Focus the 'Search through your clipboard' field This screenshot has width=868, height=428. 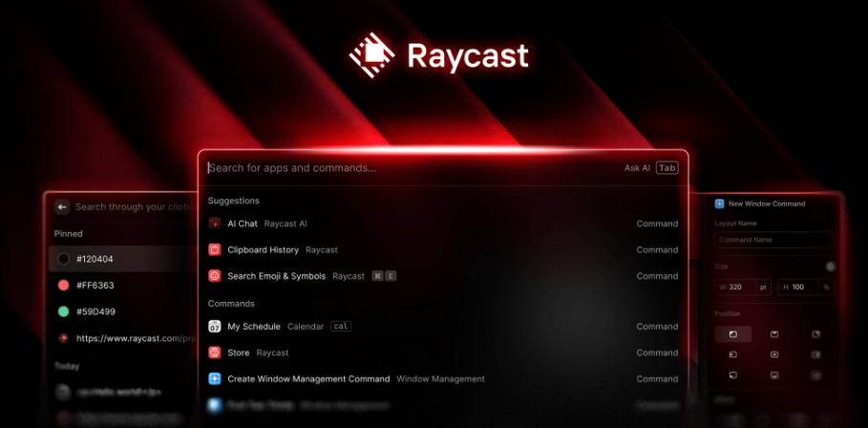pos(137,206)
